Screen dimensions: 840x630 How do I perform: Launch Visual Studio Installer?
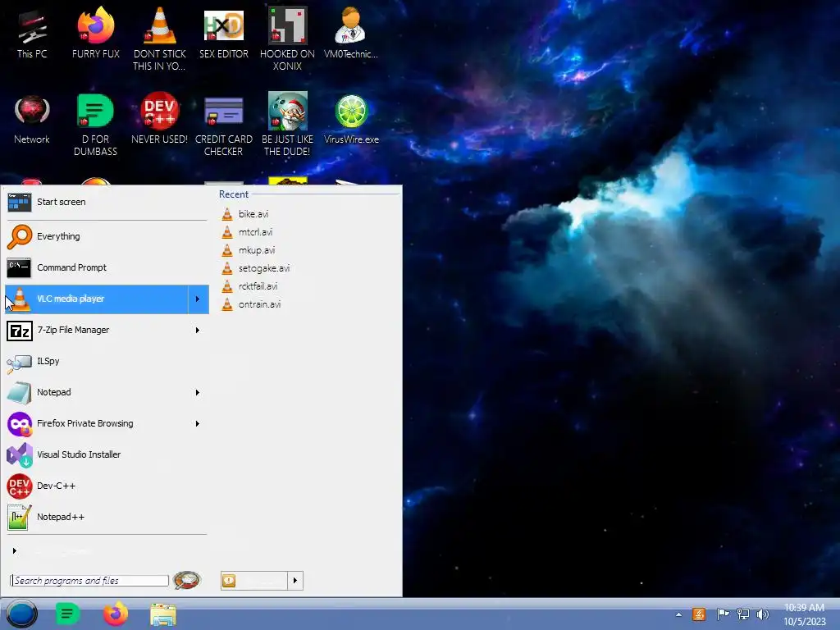[107, 454]
